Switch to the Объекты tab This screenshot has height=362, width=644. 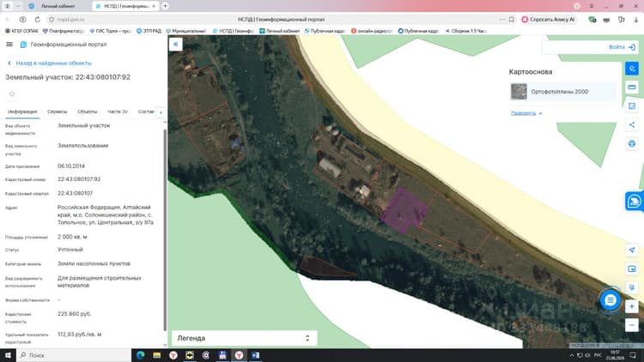click(x=87, y=112)
